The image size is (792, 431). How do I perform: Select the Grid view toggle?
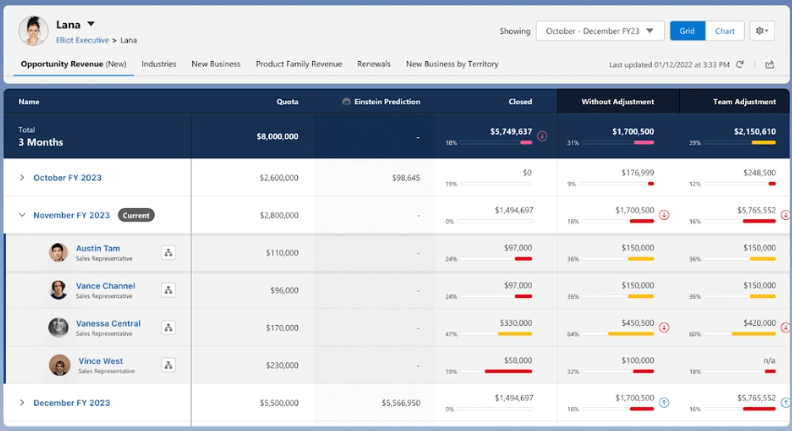687,31
